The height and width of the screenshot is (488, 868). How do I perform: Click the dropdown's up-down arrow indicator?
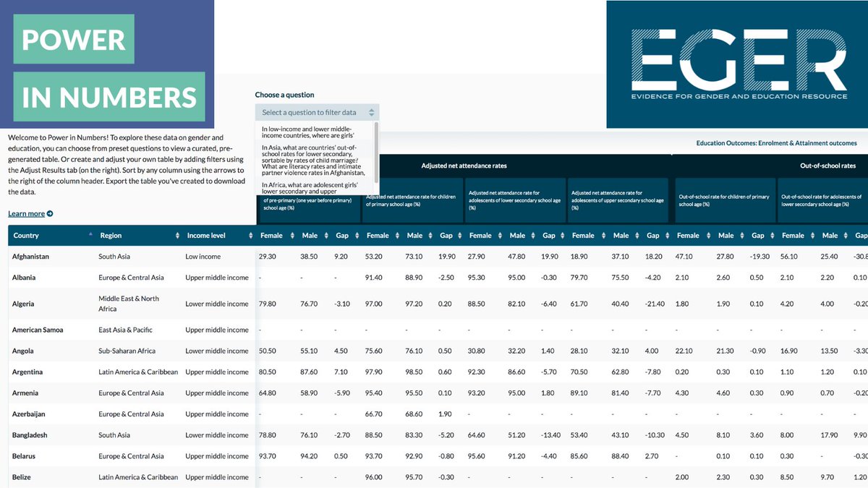[x=372, y=112]
